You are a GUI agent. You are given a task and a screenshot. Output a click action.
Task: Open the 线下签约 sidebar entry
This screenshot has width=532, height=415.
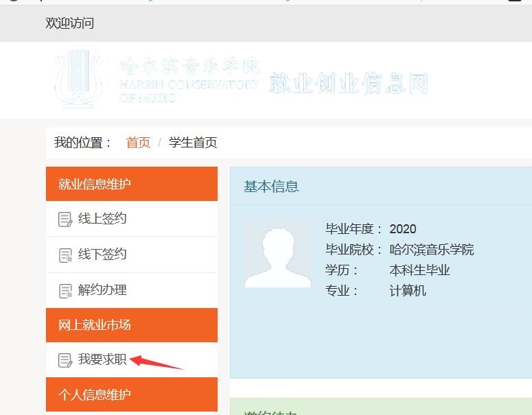tap(102, 254)
